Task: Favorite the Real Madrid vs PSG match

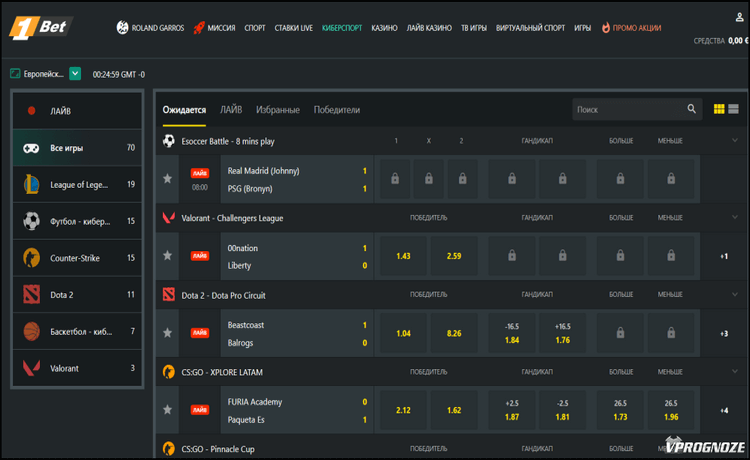Action: [x=167, y=179]
